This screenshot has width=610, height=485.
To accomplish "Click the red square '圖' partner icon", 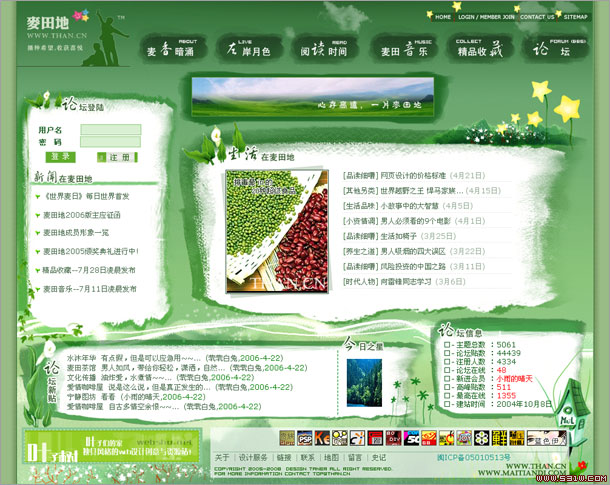I will [375, 438].
